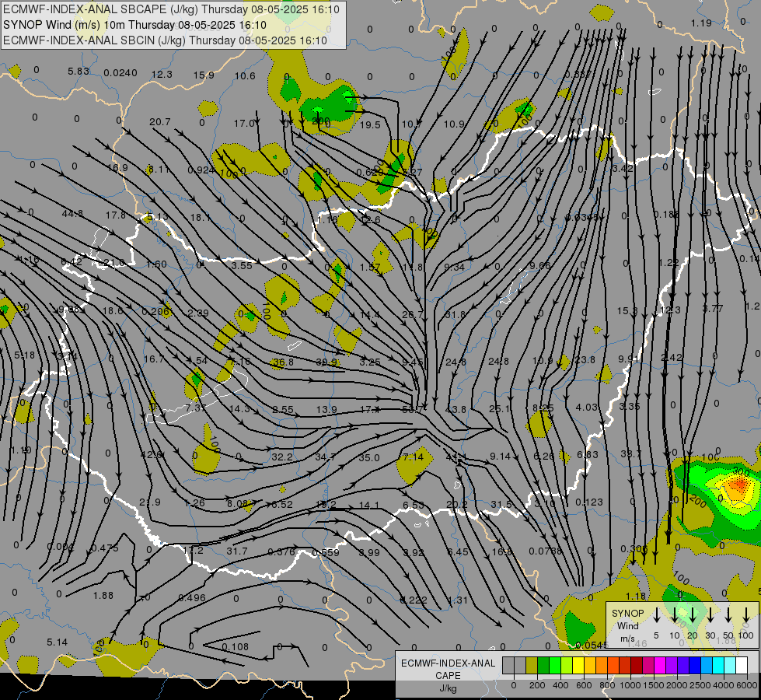This screenshot has height=700, width=761.
Task: Pick the pure yellow CAPE legend swatch
Action: (578, 665)
